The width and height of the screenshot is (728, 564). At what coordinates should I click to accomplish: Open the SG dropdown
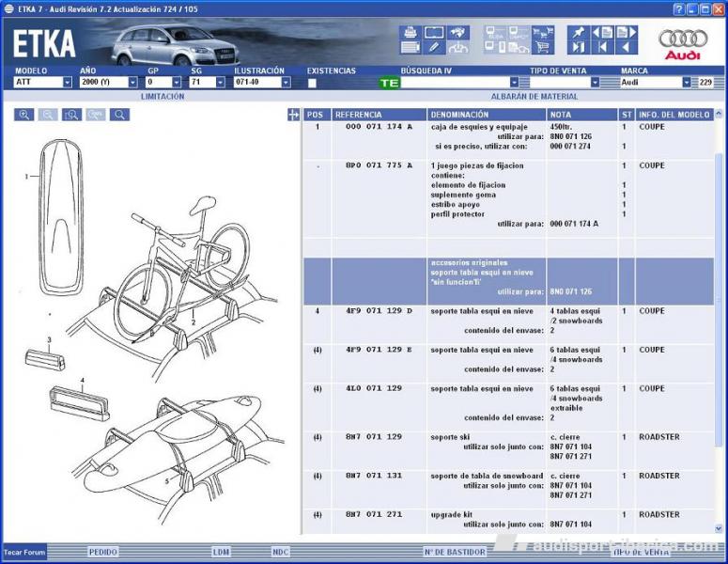[221, 82]
